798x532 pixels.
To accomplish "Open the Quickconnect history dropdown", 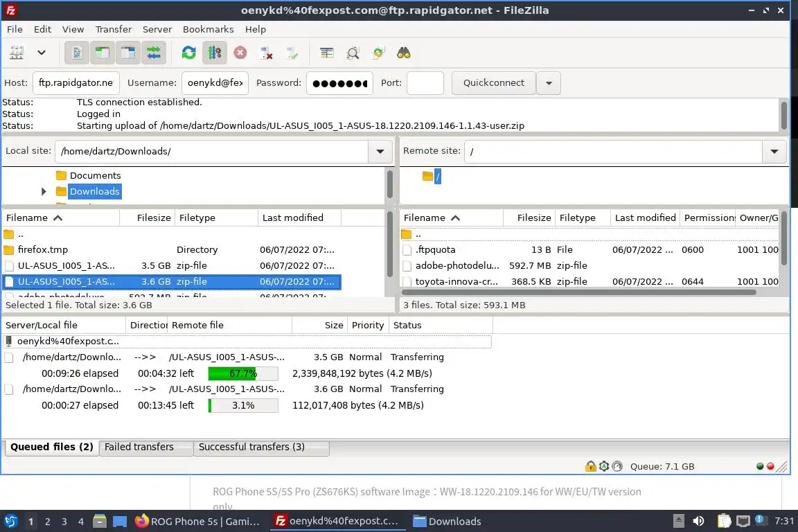I will (549, 83).
